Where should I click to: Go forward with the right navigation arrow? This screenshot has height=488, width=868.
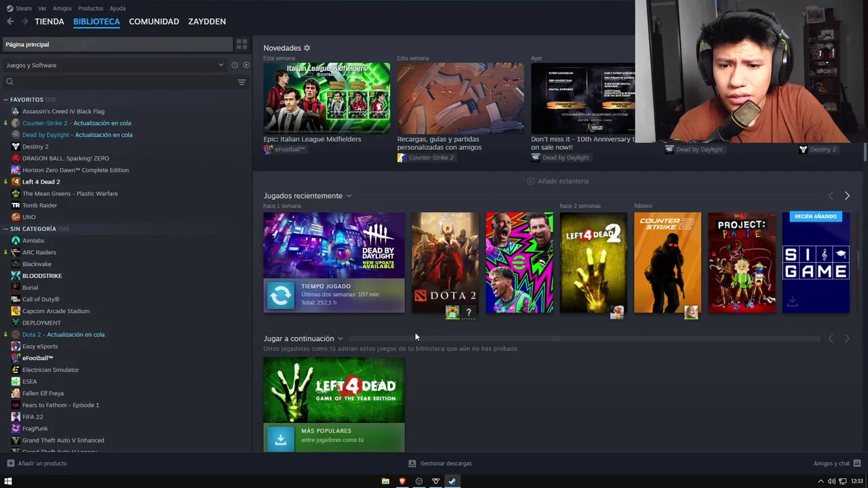click(24, 22)
